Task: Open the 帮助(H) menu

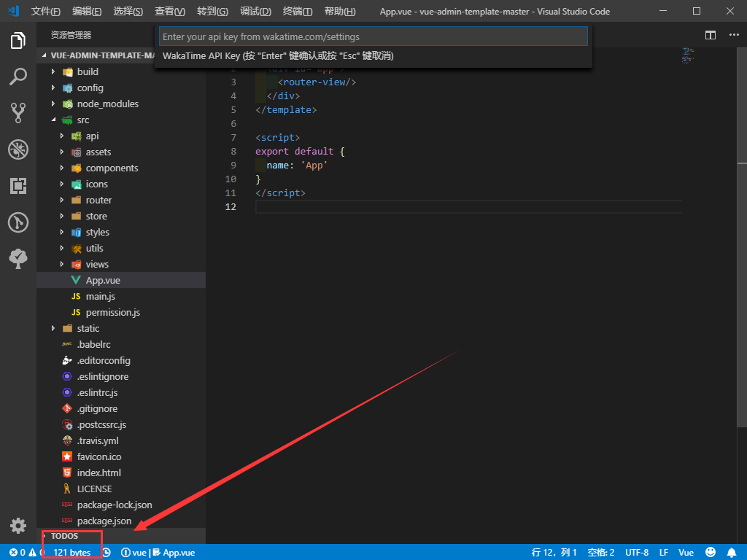Action: pyautogui.click(x=340, y=12)
